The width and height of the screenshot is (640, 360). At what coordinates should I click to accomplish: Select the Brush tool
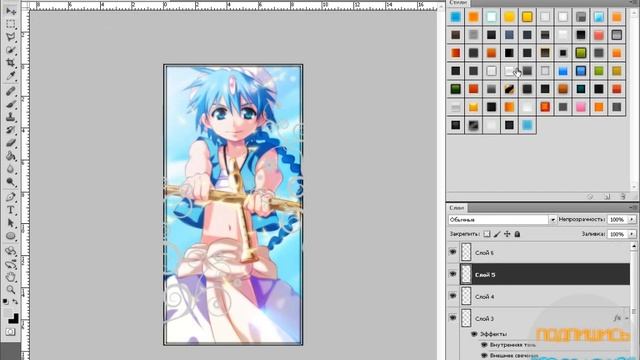[11, 104]
